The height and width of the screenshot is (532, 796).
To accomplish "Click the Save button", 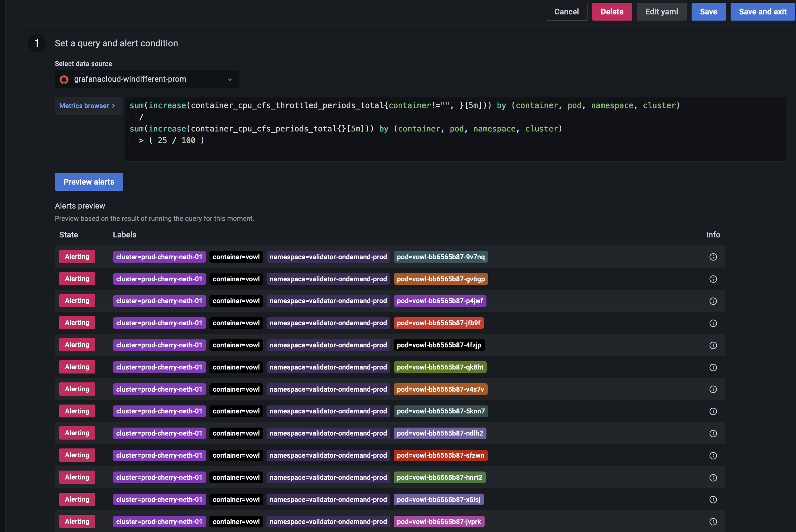I will click(708, 12).
